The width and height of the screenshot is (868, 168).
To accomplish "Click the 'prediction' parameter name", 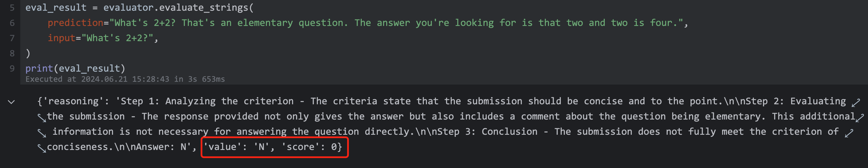I will pyautogui.click(x=76, y=23).
